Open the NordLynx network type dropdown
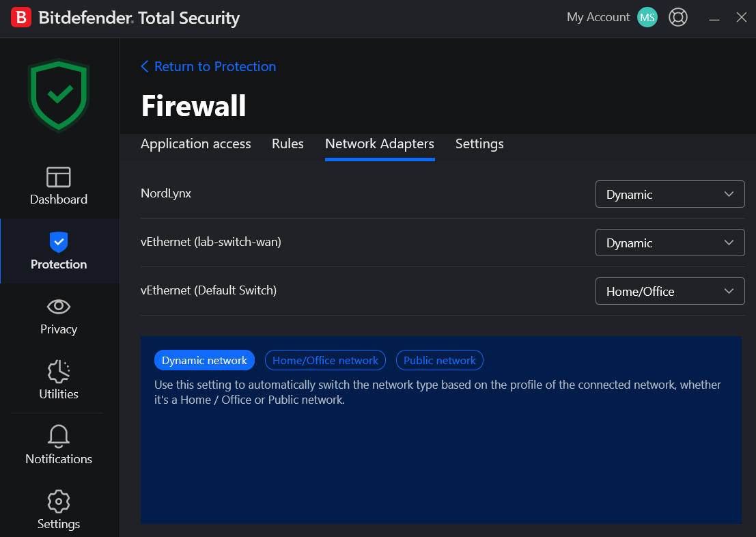756x537 pixels. point(670,194)
